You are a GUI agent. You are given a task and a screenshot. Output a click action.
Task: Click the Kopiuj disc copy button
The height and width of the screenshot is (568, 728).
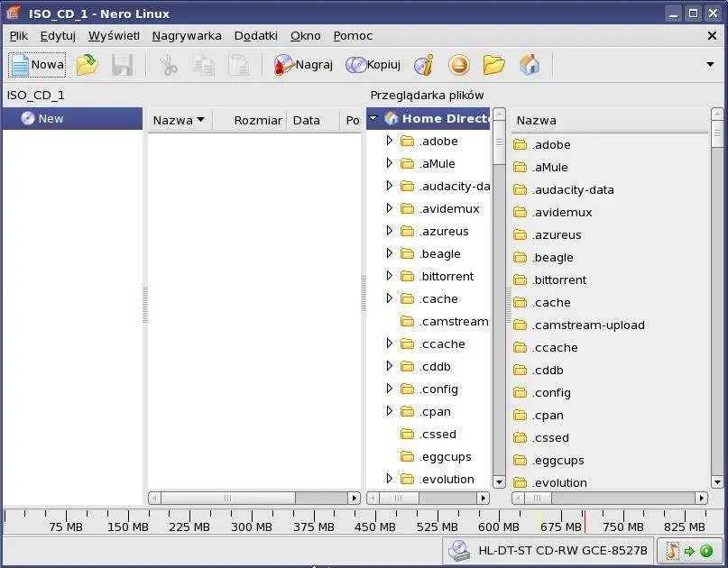pos(373,65)
